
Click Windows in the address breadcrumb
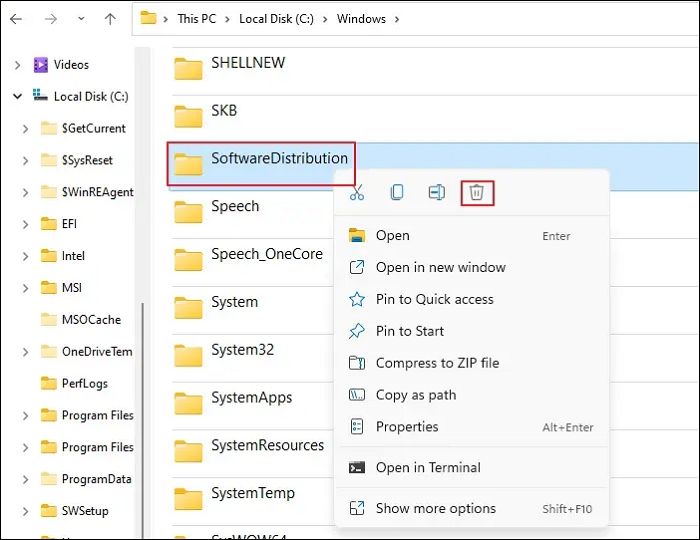pos(360,18)
